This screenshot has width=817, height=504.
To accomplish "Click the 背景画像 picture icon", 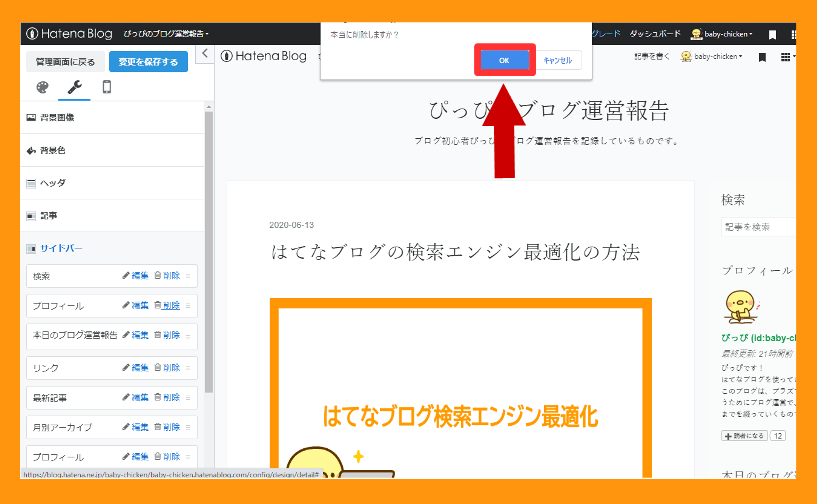I will (x=31, y=117).
